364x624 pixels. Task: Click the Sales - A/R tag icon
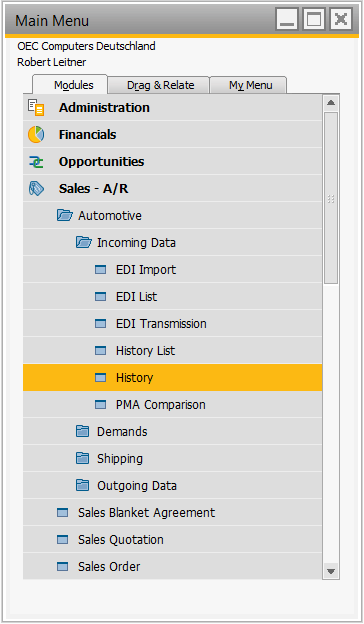(x=36, y=189)
